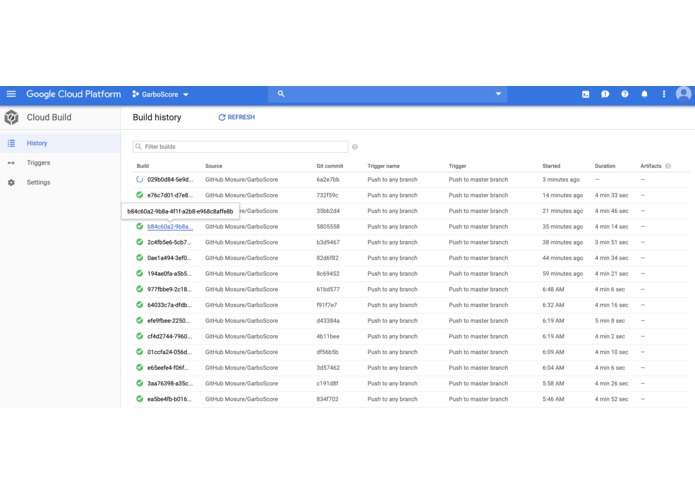Click the Settings gear icon in sidebar
The height and width of the screenshot is (494, 695).
[x=12, y=182]
